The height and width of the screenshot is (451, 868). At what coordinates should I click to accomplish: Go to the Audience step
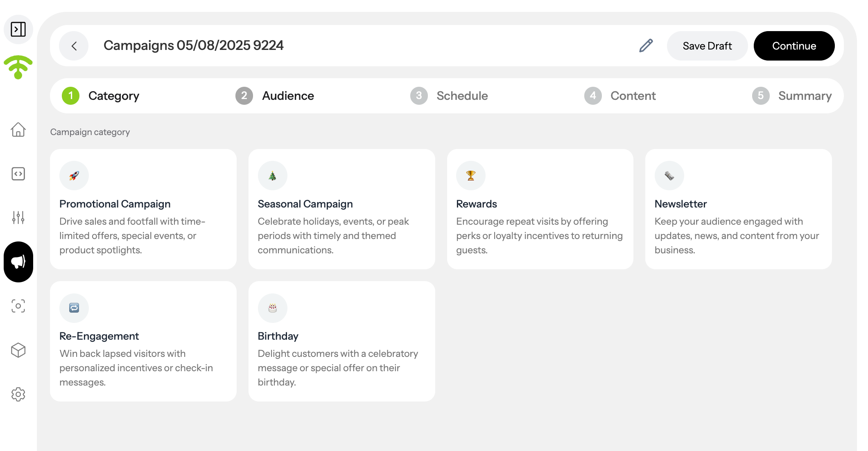[275, 96]
